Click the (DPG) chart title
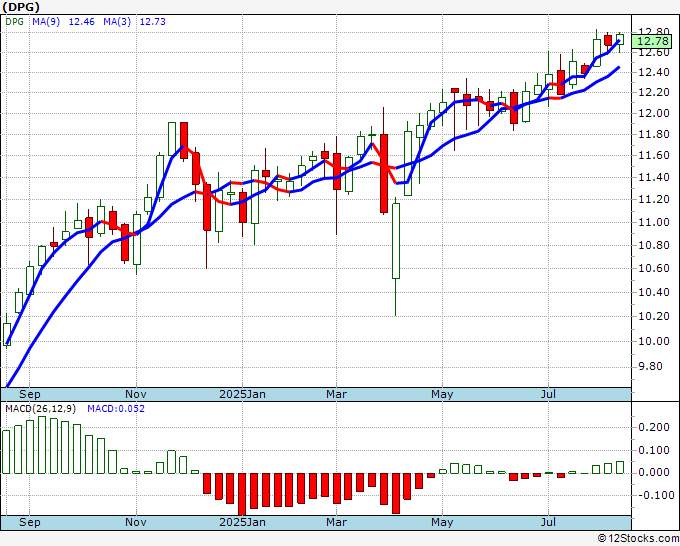Image resolution: width=680 pixels, height=546 pixels. coord(20,7)
